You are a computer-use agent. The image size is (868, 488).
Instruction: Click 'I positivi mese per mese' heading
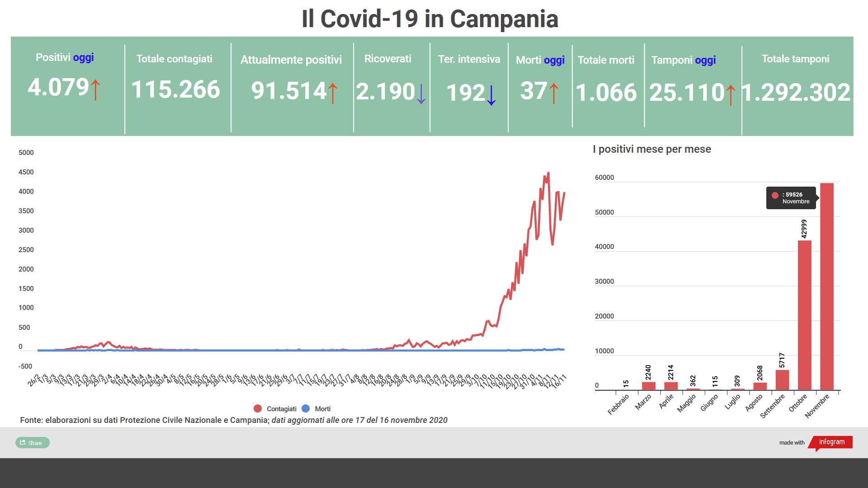(x=652, y=149)
